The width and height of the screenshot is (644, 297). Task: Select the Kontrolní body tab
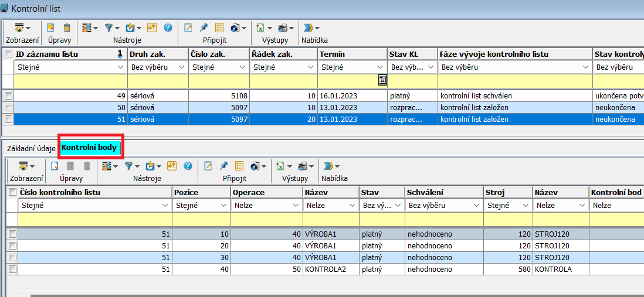(89, 148)
